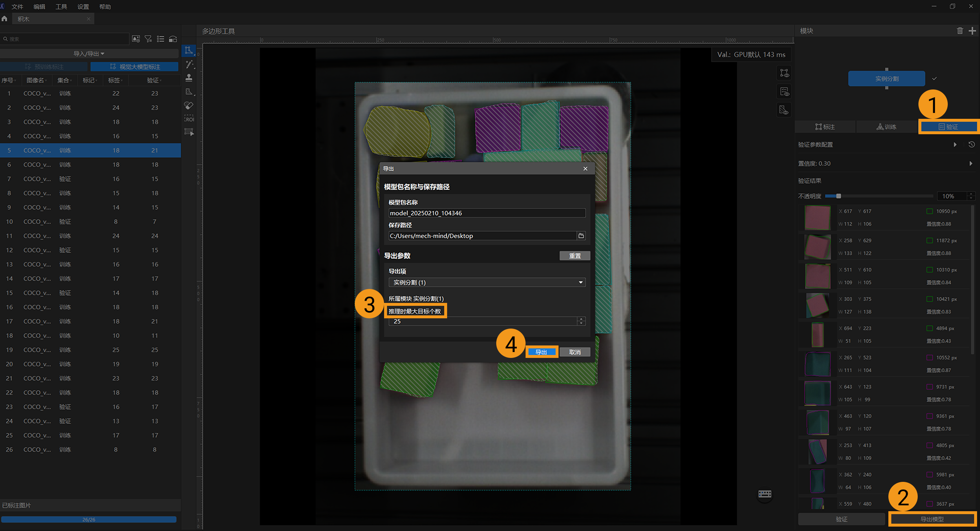Open the 导入/导出 dropdown
Image resolution: width=980 pixels, height=531 pixels.
[89, 54]
